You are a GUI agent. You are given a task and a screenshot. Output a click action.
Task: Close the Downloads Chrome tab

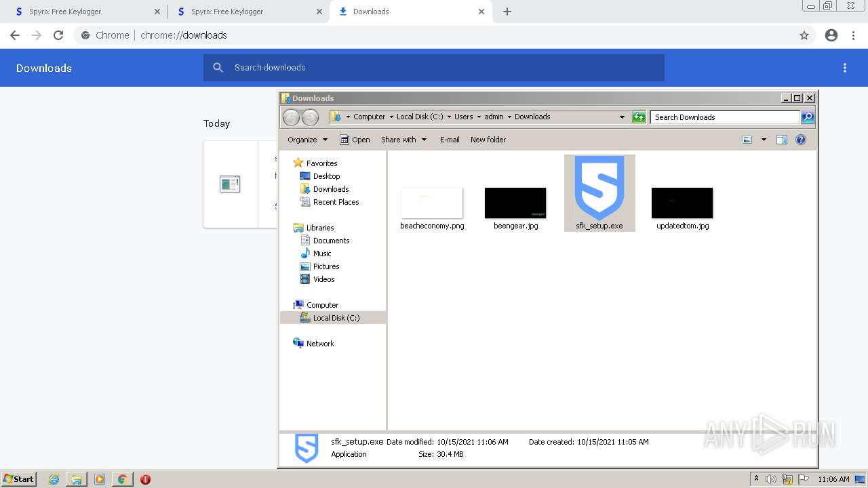click(481, 12)
